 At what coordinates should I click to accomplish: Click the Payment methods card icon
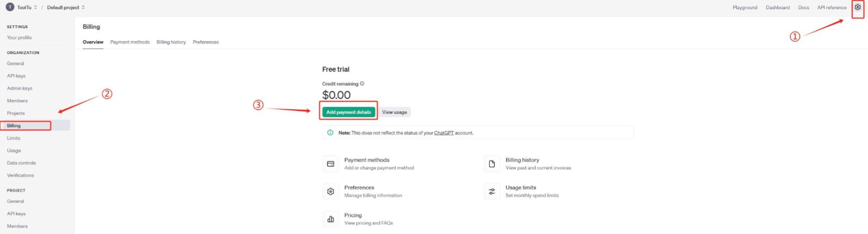(x=330, y=164)
